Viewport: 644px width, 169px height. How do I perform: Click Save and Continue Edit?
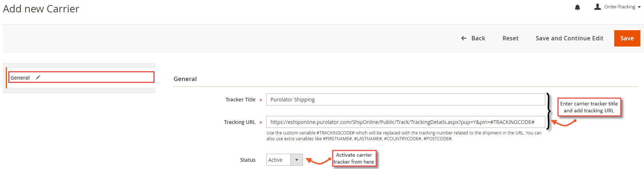tap(569, 38)
